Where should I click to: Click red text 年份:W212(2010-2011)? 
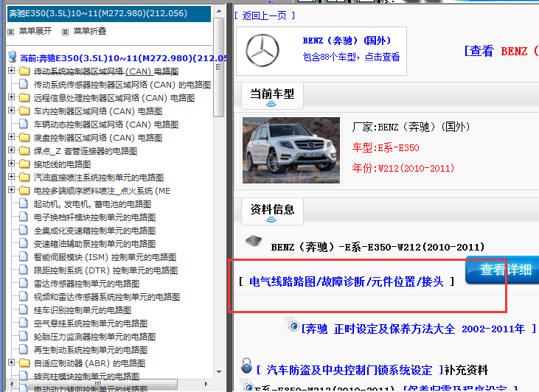[403, 168]
